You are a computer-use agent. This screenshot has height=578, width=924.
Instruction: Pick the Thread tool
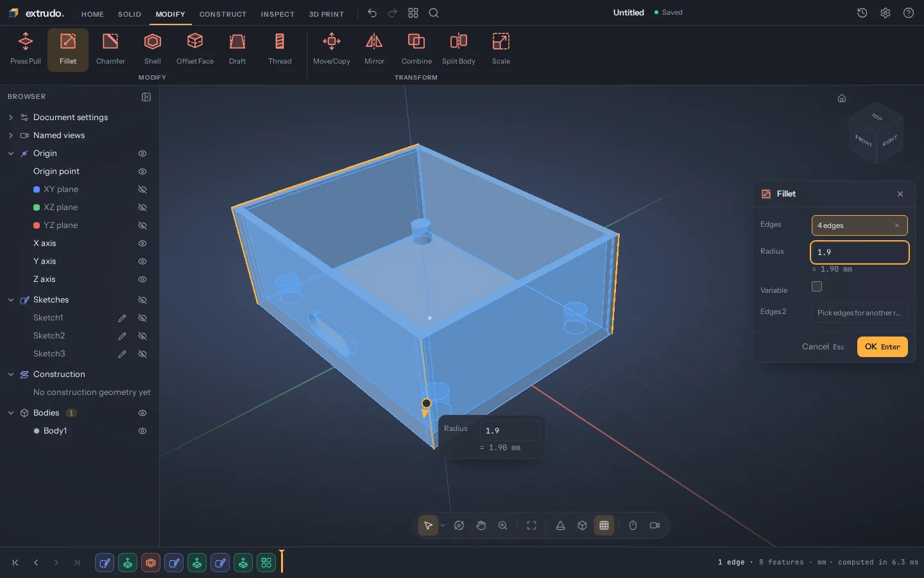(x=280, y=49)
